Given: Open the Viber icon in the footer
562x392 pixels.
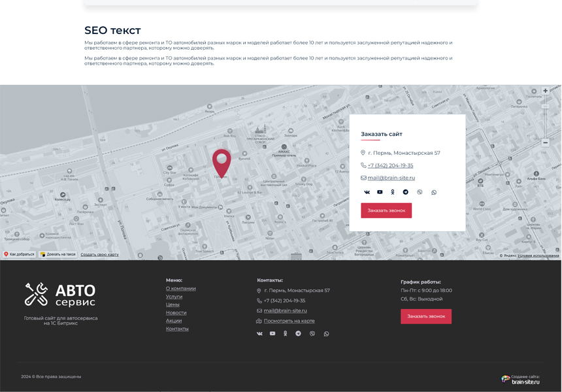Looking at the screenshot, I should pos(312,333).
